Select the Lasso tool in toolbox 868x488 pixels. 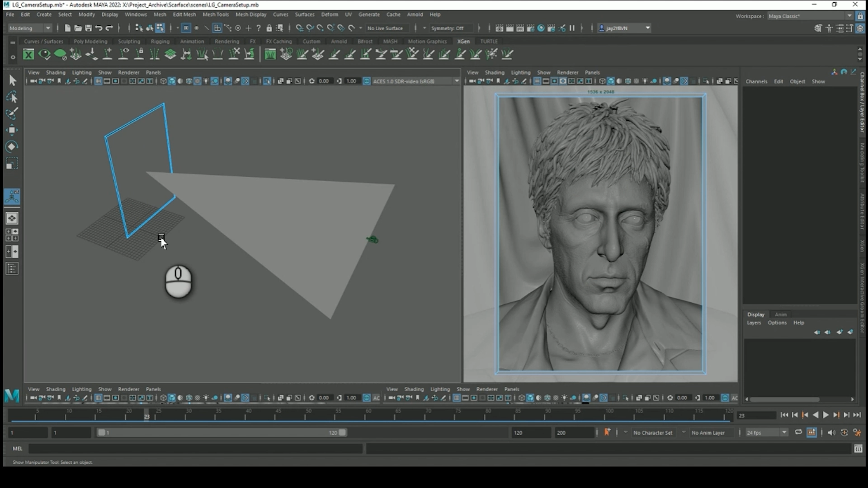tap(12, 97)
